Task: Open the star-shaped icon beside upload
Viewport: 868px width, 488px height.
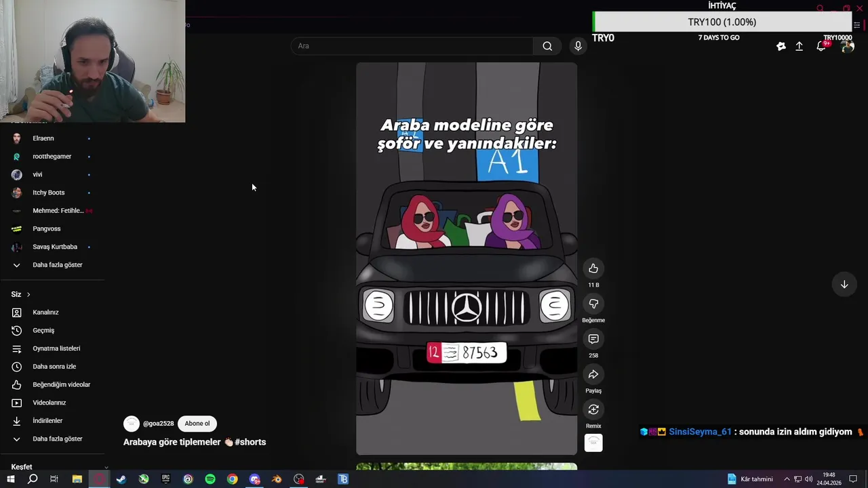Action: point(781,46)
